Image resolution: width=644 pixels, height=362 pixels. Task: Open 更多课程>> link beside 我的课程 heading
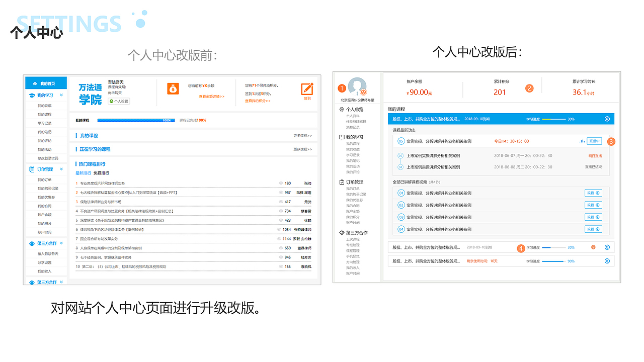(x=302, y=136)
